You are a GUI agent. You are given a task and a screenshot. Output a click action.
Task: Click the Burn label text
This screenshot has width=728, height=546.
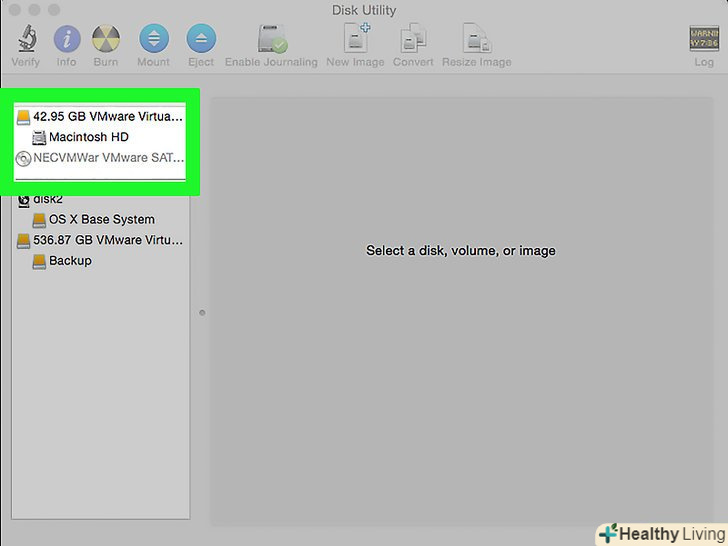(106, 62)
